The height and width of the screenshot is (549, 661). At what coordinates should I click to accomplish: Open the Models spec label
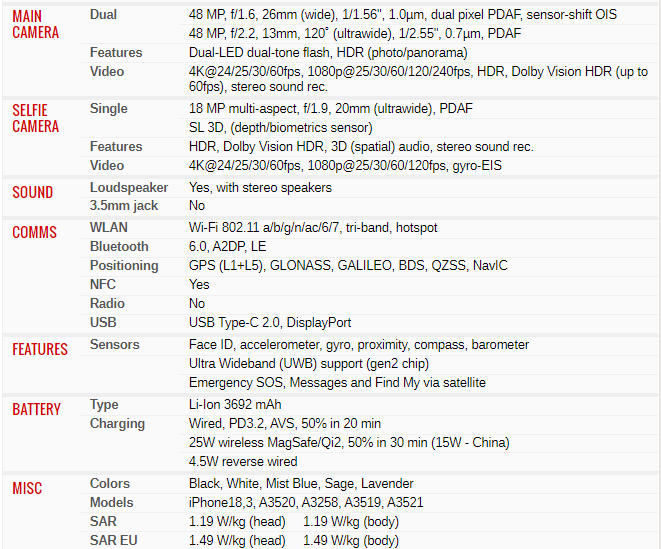click(112, 502)
